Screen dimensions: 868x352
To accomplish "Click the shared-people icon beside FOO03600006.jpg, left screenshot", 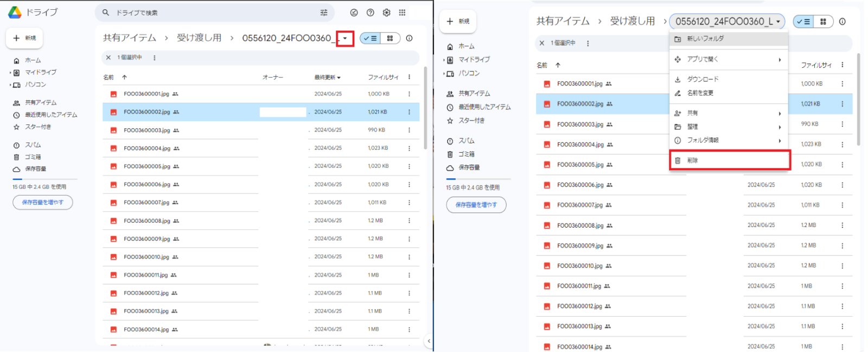I will [x=176, y=185].
